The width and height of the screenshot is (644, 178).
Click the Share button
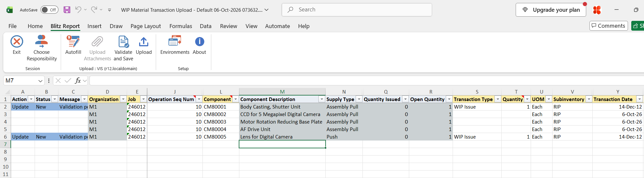coord(637,26)
